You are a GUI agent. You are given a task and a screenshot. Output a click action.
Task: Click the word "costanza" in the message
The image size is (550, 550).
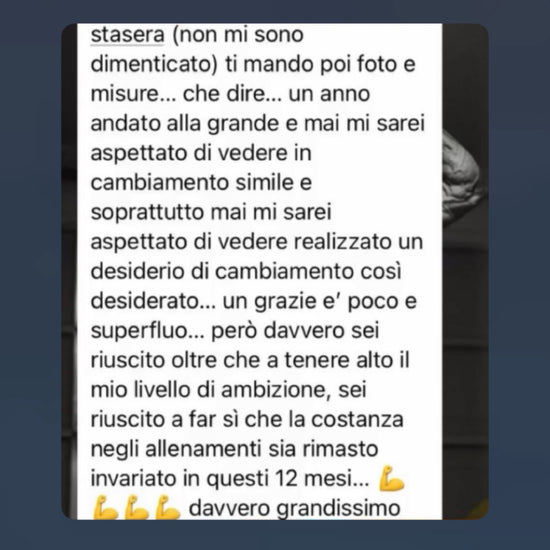[x=357, y=420]
